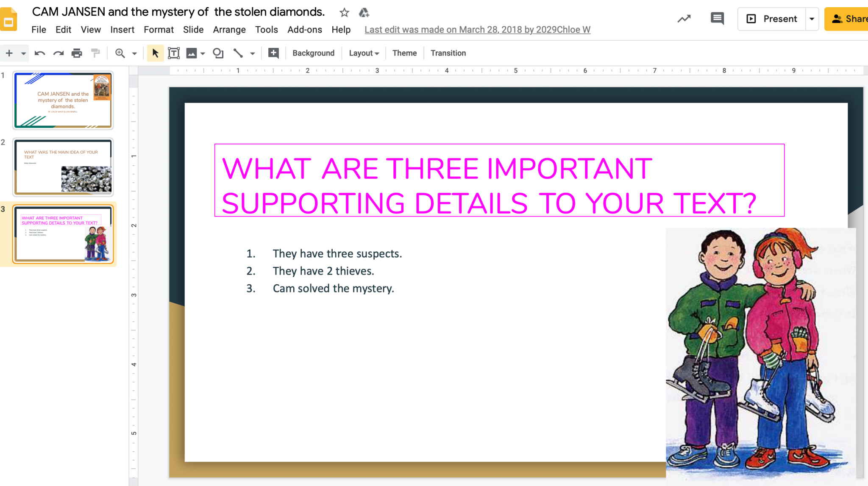Viewport: 868px width, 486px height.
Task: Open the Insert menu
Action: tap(122, 30)
